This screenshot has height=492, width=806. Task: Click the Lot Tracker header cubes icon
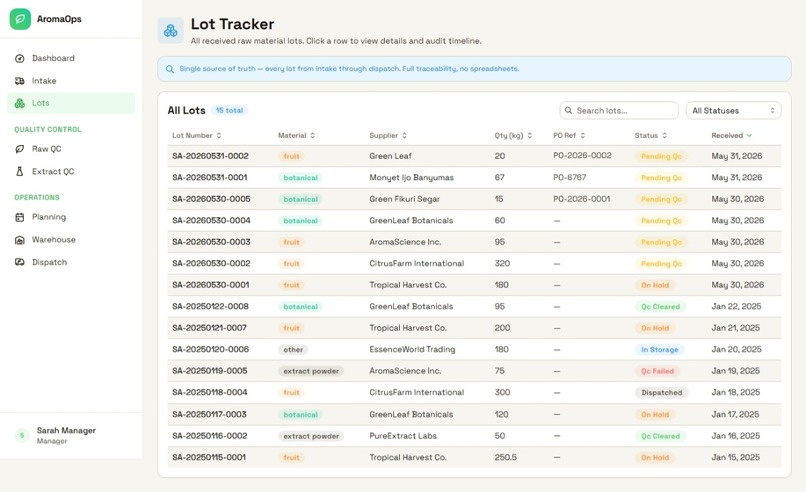[x=171, y=31]
